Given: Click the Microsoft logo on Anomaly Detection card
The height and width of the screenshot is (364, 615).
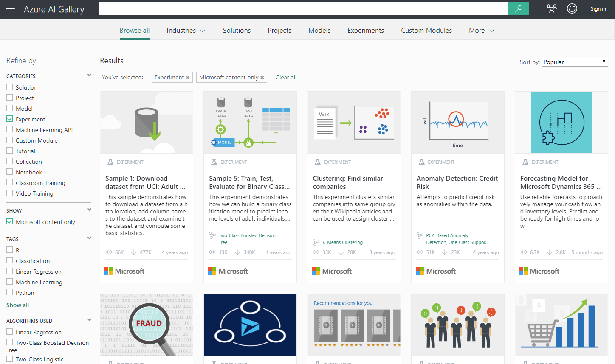Looking at the screenshot, I should (436, 271).
